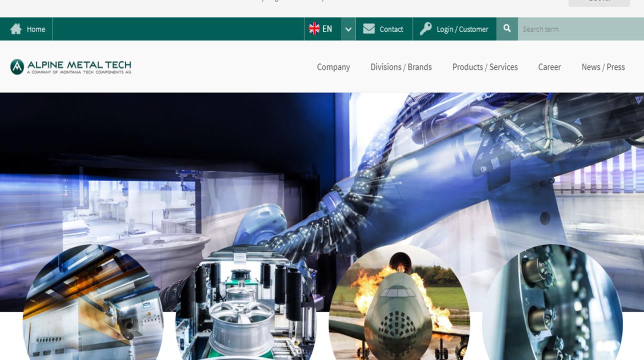Viewport: 644px width, 360px height.
Task: Click the key icon for customer login
Action: tap(426, 29)
